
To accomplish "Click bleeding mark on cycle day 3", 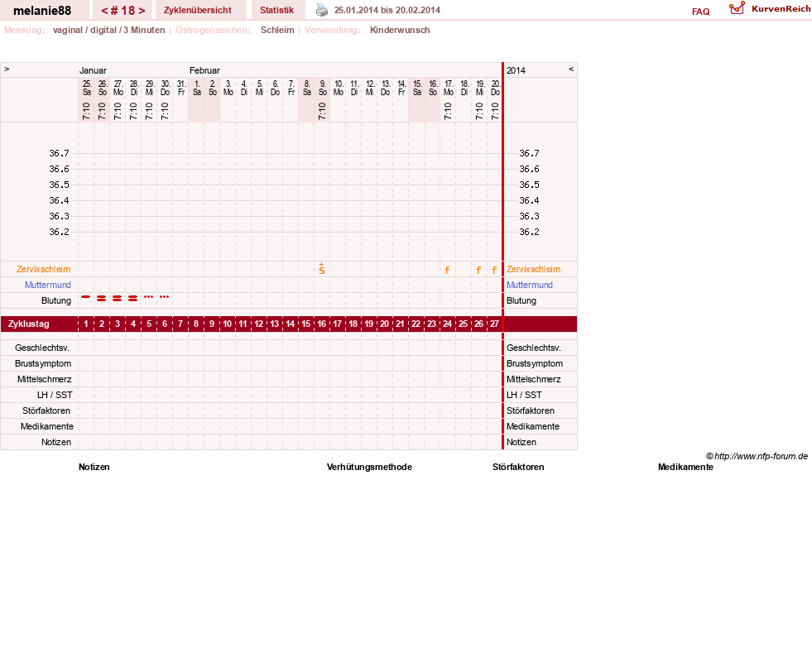I will pos(118,298).
